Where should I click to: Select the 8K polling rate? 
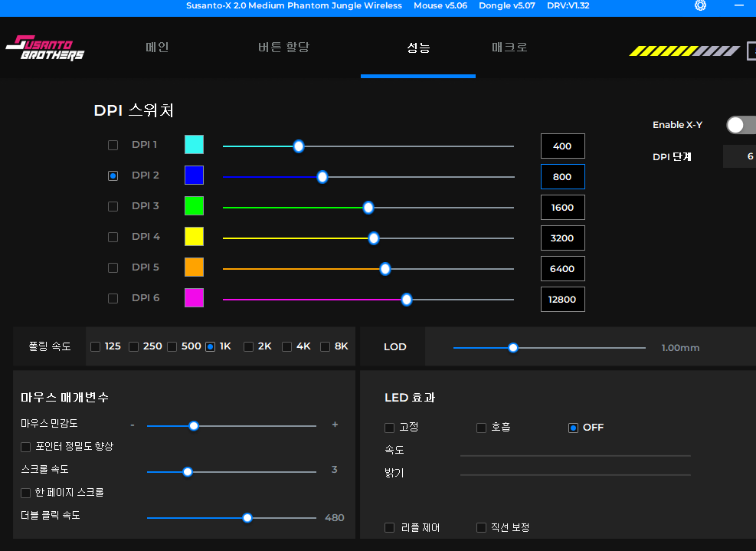[x=325, y=347]
